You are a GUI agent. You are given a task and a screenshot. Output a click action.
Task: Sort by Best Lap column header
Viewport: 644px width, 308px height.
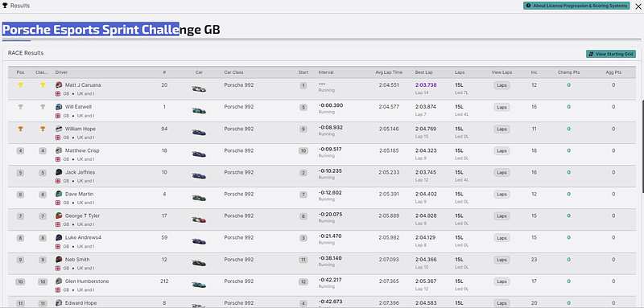pos(424,72)
